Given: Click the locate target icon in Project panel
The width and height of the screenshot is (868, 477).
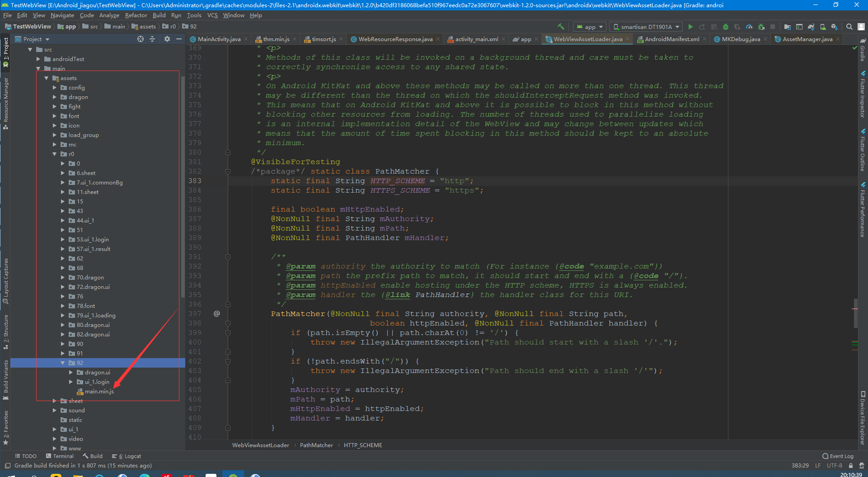Looking at the screenshot, I should [x=141, y=39].
